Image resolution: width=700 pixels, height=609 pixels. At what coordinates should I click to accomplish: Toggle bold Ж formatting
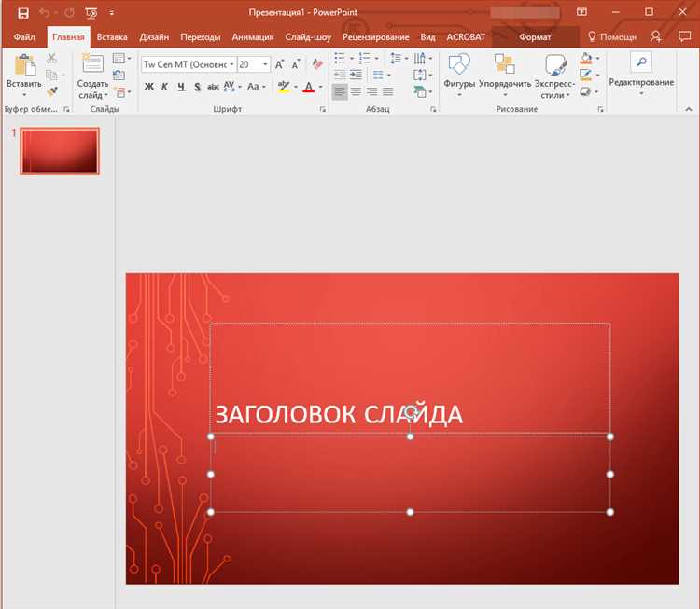149,87
